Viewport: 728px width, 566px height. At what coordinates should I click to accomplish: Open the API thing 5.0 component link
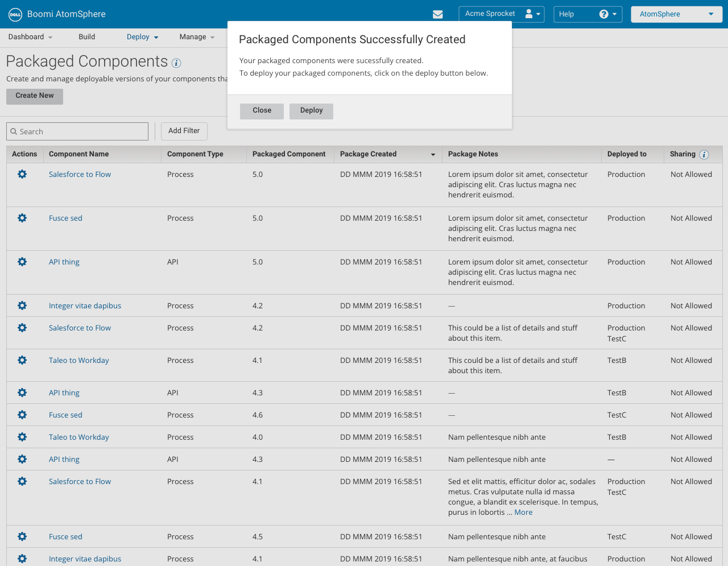tap(64, 262)
